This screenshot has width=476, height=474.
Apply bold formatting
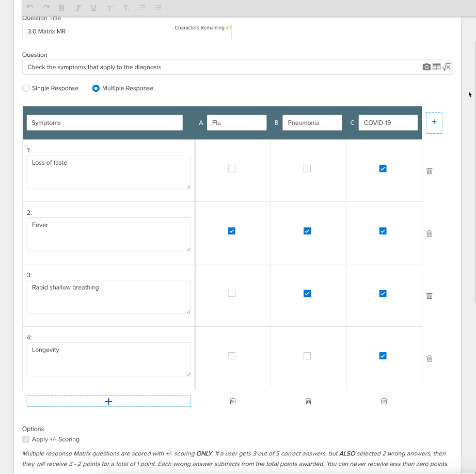61,7
